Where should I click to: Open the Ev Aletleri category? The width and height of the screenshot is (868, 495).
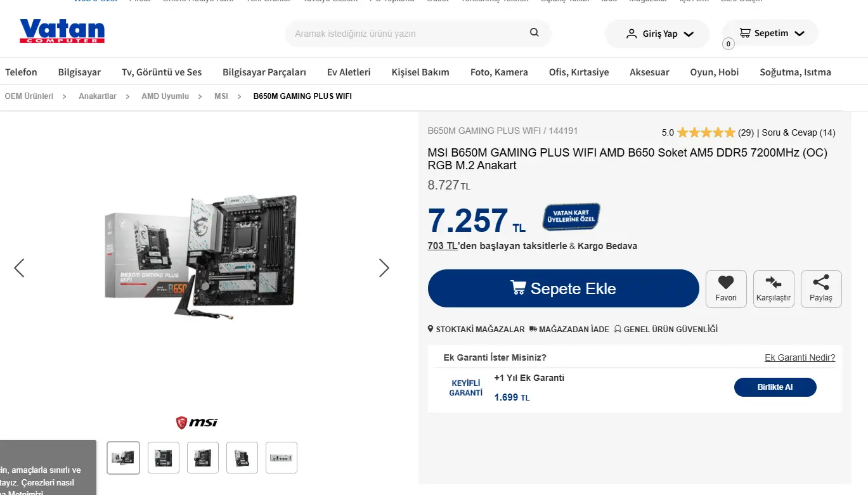pos(349,72)
